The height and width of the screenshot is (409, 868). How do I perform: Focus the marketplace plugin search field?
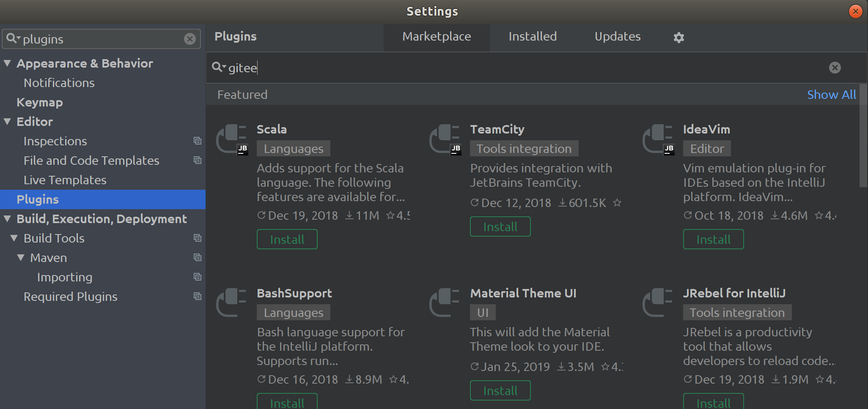508,68
